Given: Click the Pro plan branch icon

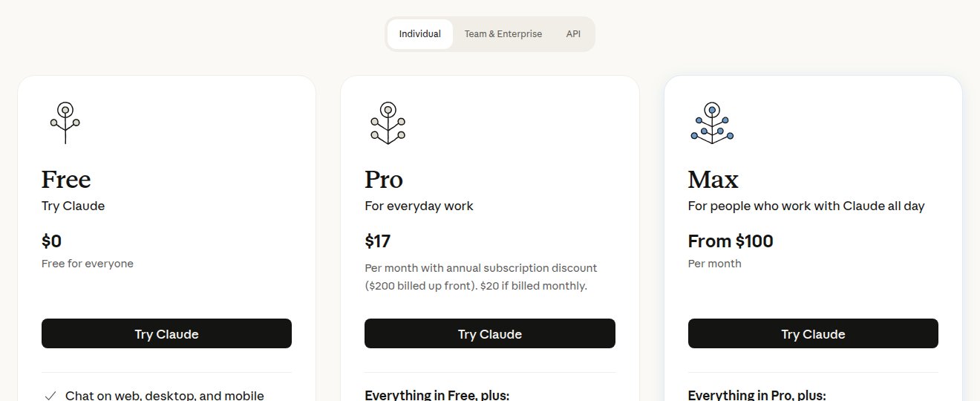Looking at the screenshot, I should point(388,123).
